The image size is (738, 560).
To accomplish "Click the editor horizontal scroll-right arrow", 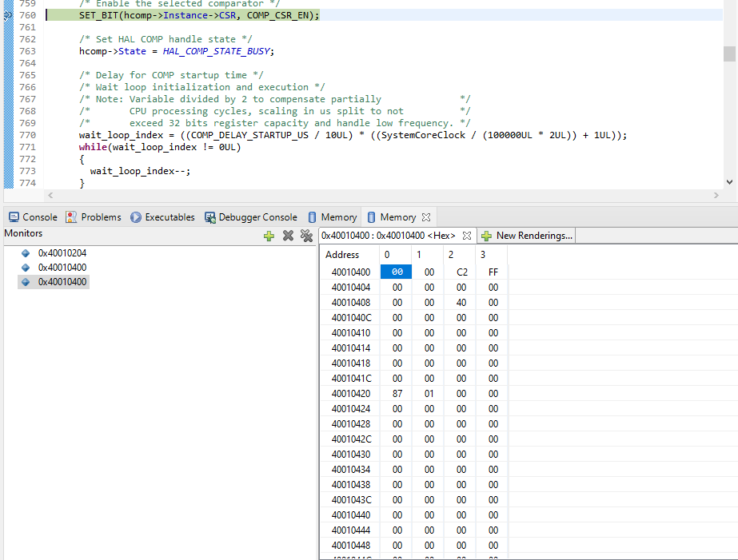I will (x=716, y=195).
